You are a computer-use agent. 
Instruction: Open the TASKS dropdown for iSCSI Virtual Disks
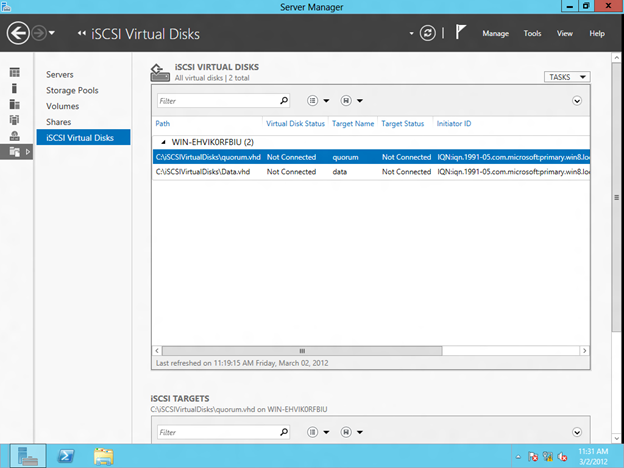(x=567, y=77)
